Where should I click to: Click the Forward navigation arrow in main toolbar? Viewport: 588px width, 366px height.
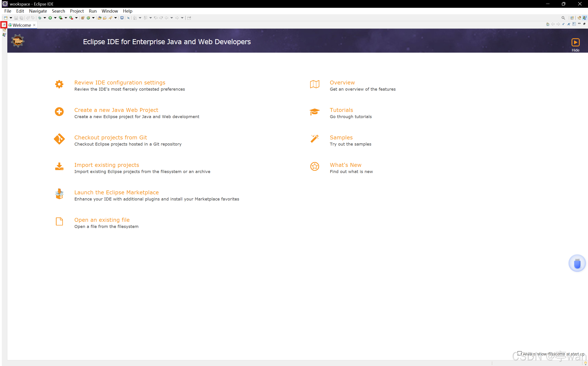coord(177,18)
